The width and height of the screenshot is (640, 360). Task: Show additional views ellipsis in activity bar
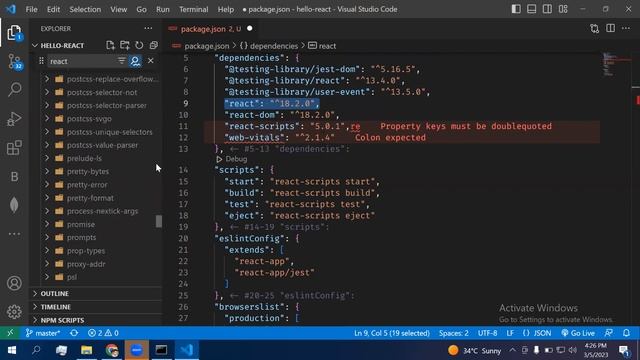pos(14,234)
